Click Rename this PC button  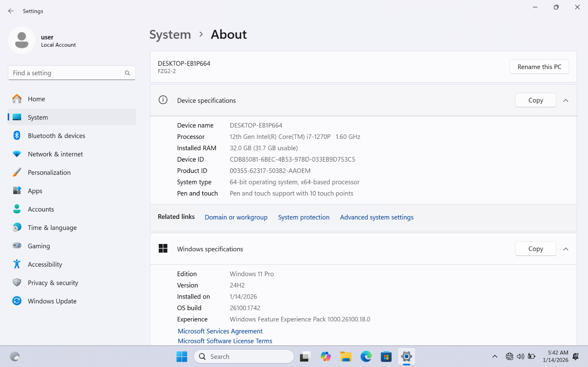tap(539, 67)
